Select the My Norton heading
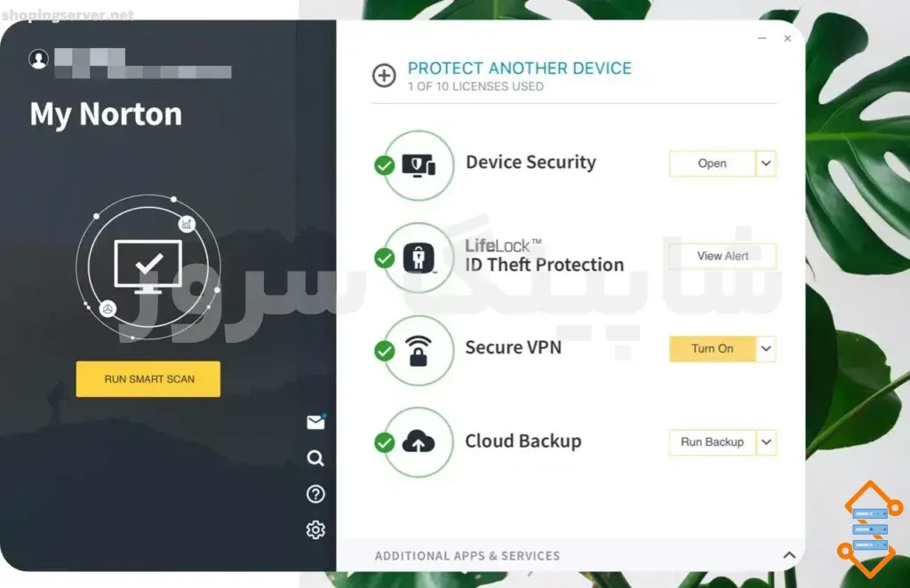Image resolution: width=910 pixels, height=588 pixels. click(105, 114)
